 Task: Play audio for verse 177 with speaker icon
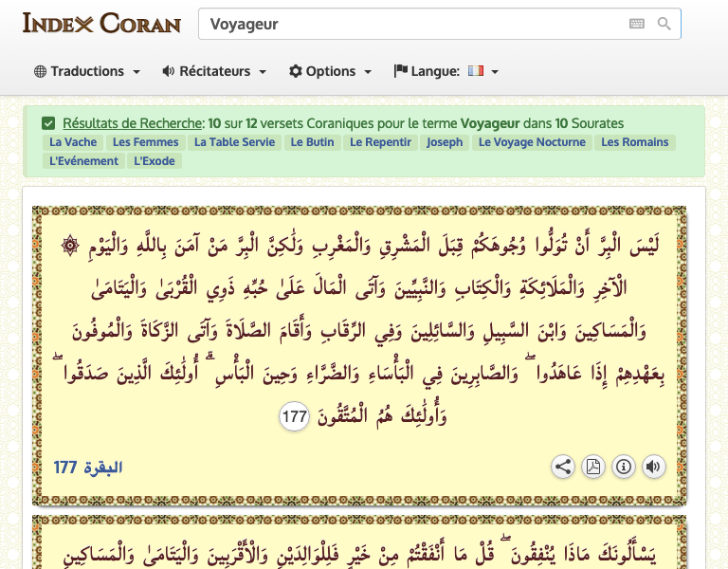(653, 467)
